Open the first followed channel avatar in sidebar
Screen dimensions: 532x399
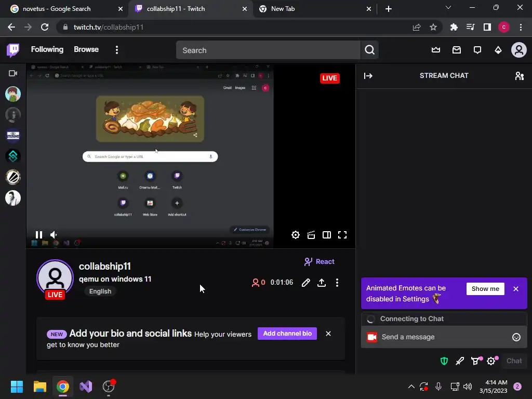(x=13, y=94)
